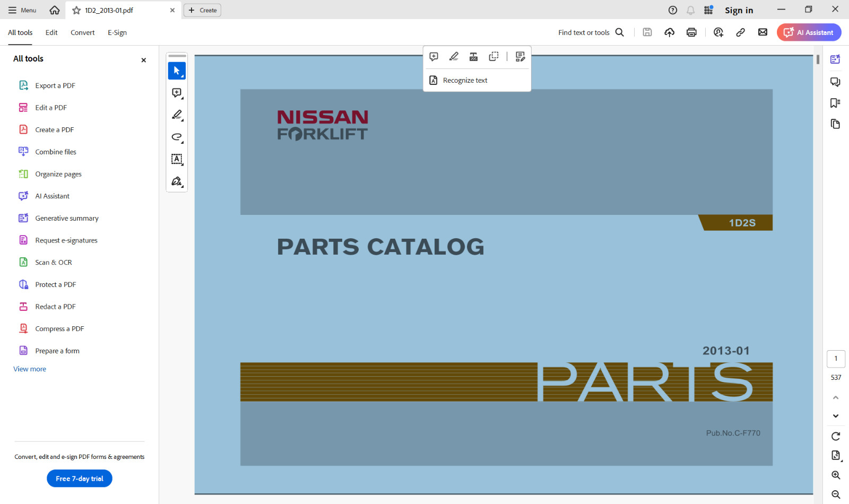Crop selection from floating context toolbar
This screenshot has width=849, height=504.
[494, 57]
